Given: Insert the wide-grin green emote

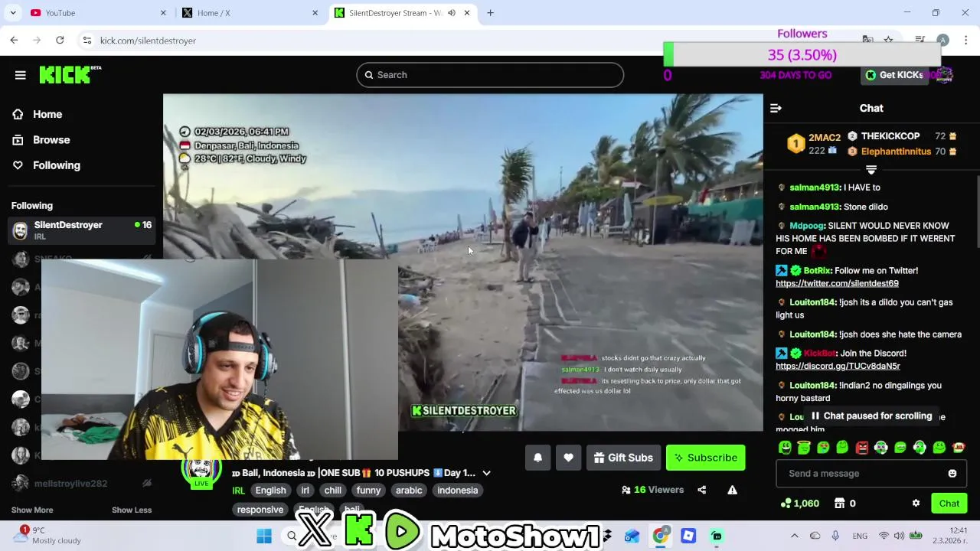Looking at the screenshot, I should [900, 448].
